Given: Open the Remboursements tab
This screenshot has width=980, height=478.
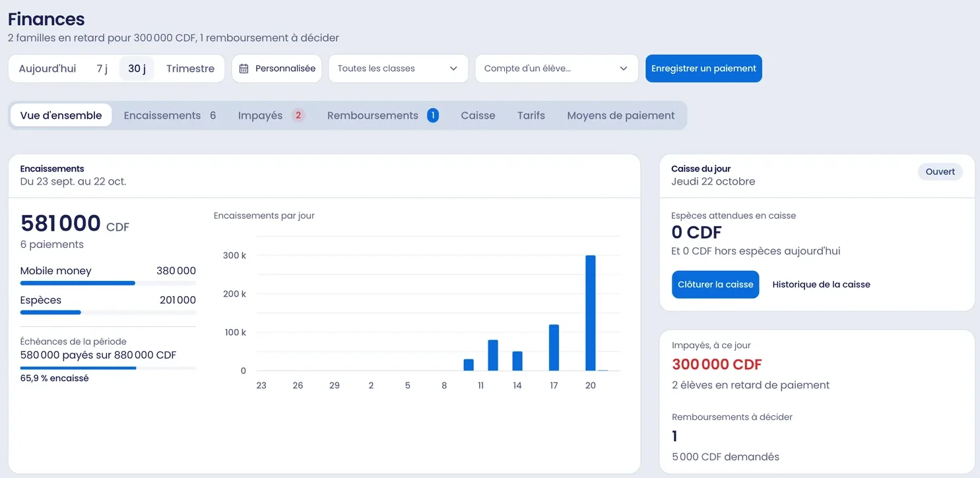Looking at the screenshot, I should click(x=383, y=115).
